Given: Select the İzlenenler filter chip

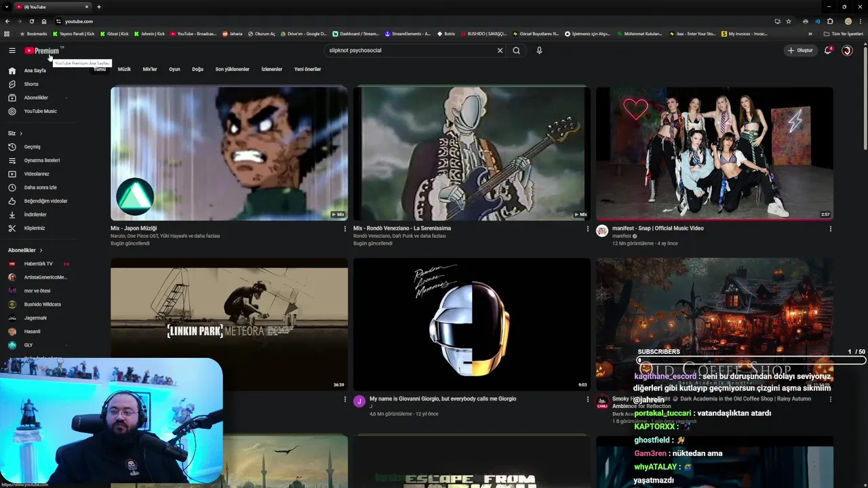Looking at the screenshot, I should [x=272, y=69].
